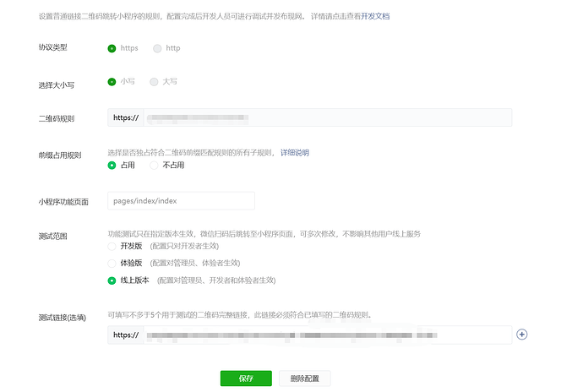
Task: Click the 协议类型 label
Action: point(52,47)
